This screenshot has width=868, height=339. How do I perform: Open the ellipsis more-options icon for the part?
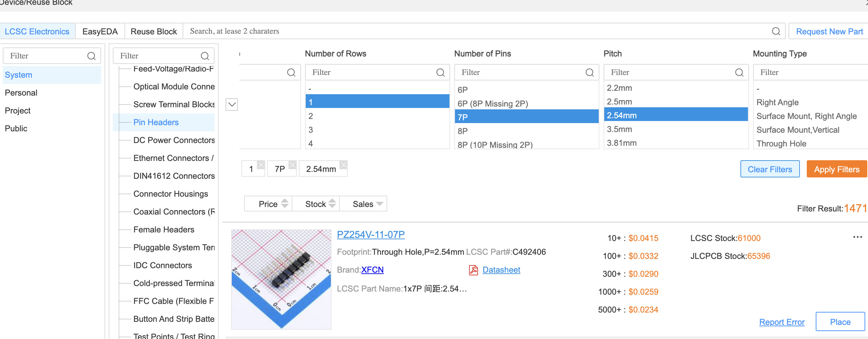pyautogui.click(x=858, y=236)
